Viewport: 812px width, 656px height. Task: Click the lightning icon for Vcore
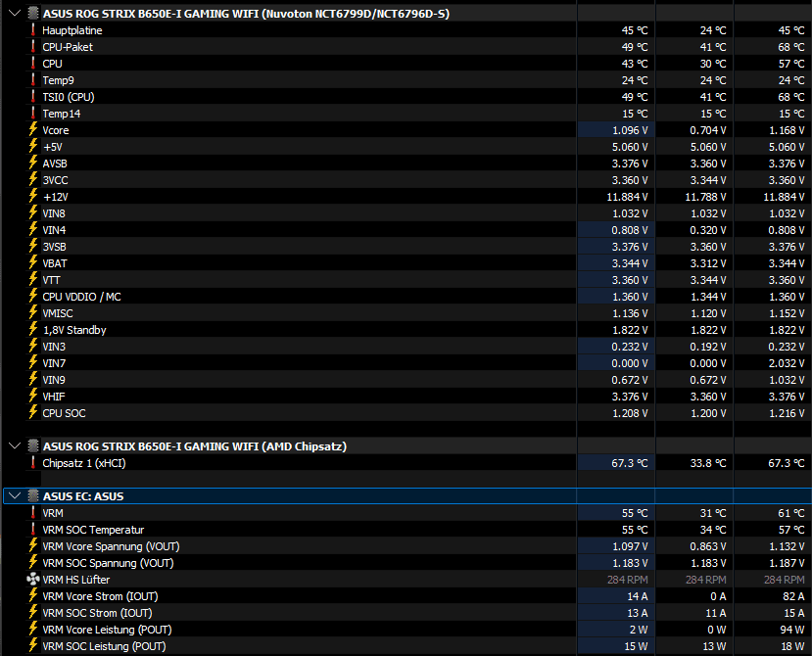pos(33,129)
